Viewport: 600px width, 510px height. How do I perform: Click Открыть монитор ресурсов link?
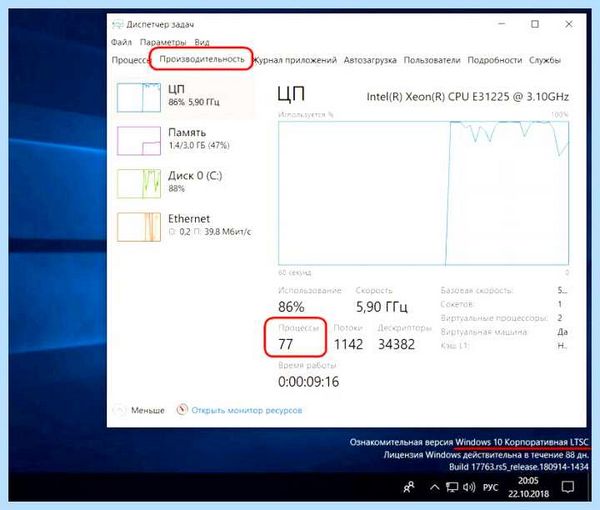tap(247, 410)
